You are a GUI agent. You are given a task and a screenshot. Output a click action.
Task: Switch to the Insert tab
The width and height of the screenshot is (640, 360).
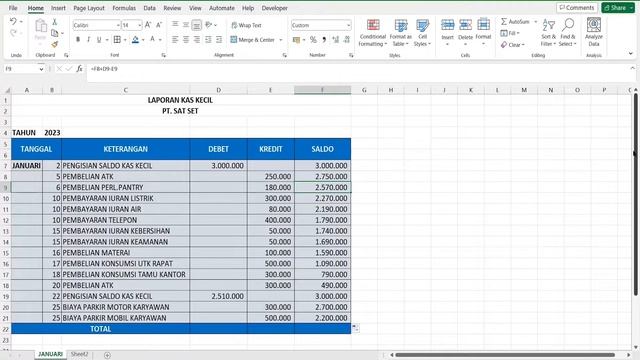click(x=58, y=8)
